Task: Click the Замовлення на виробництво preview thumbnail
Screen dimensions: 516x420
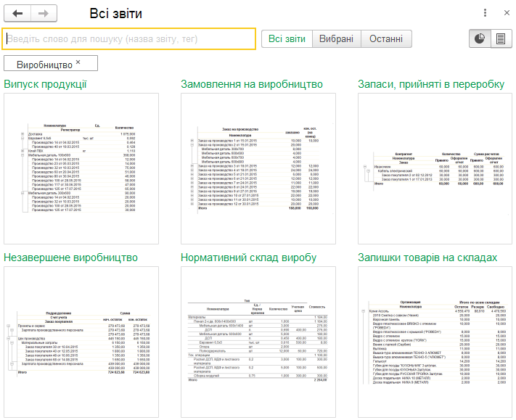Action: [258, 169]
